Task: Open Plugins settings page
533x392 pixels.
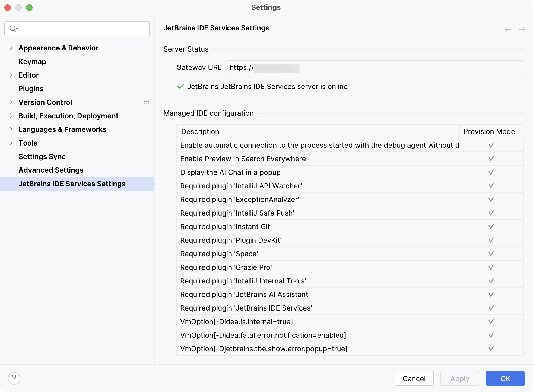Action: [31, 89]
